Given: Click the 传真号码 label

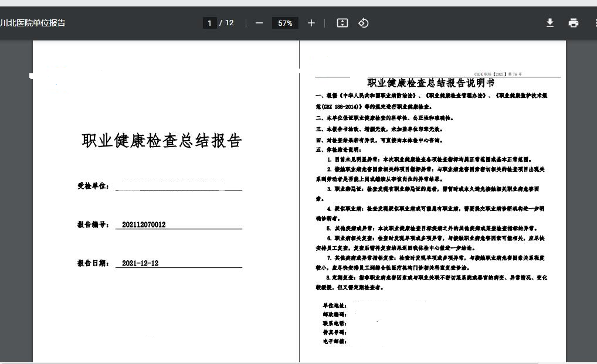Looking at the screenshot, I should pos(334,332).
